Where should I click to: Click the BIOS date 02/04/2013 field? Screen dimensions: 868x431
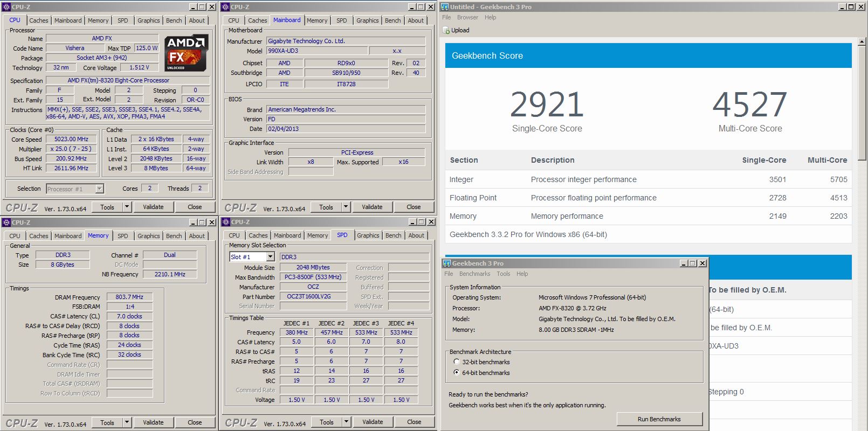pos(346,129)
